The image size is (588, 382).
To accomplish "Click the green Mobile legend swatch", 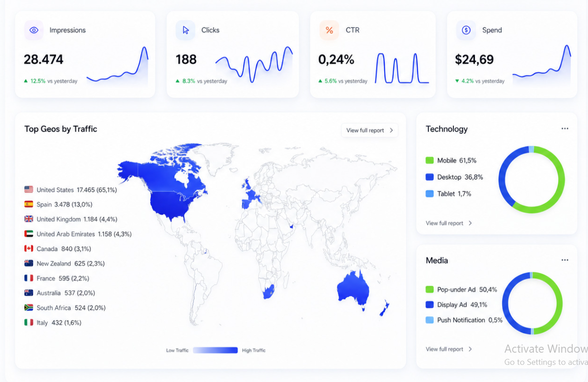I will click(x=430, y=160).
